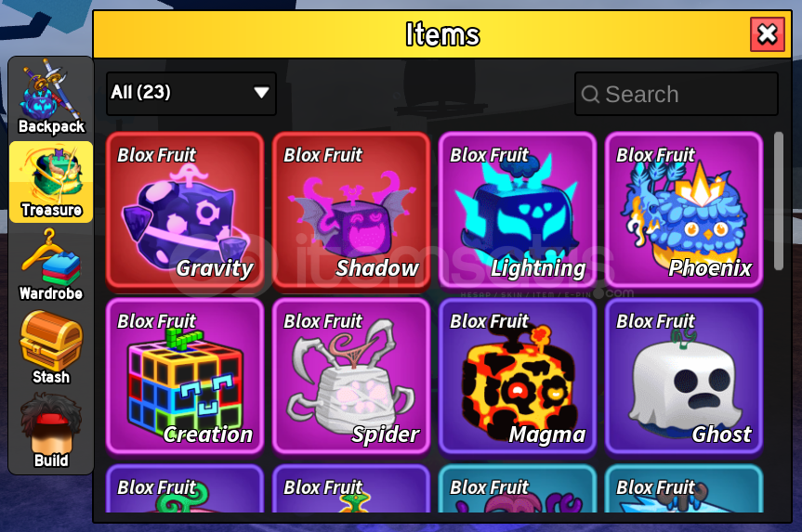
Task: Choose the Phoenix Blox Fruit
Action: click(684, 210)
